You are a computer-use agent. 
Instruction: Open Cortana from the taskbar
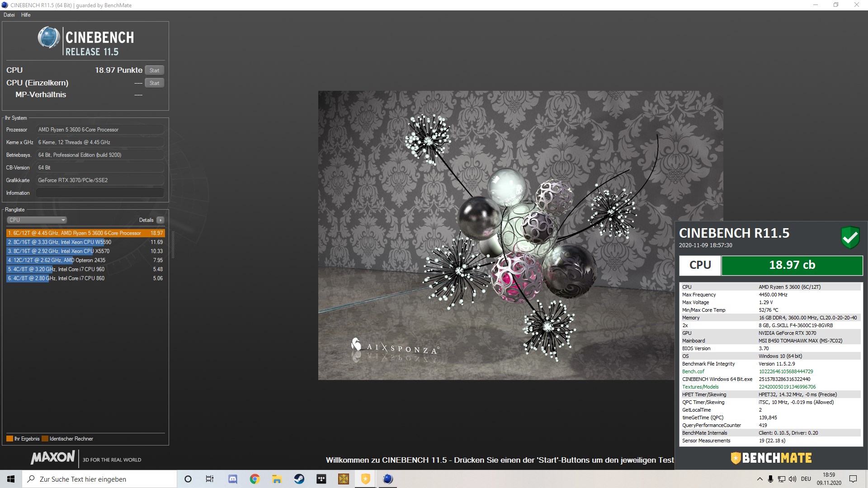coord(188,479)
